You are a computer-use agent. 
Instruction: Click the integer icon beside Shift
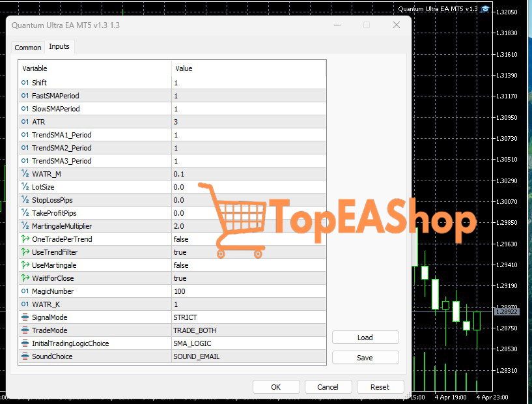[25, 83]
